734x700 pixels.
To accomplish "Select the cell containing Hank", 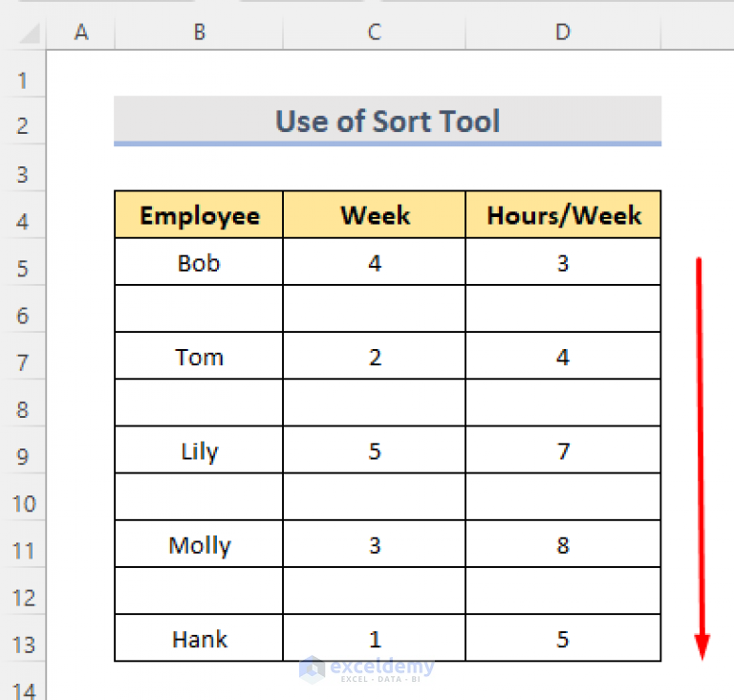I will [x=199, y=638].
